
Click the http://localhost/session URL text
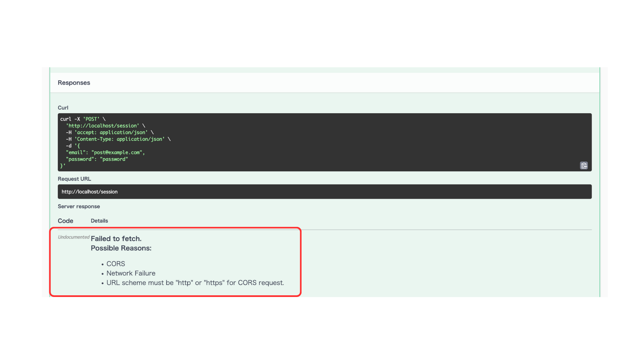[x=90, y=191]
